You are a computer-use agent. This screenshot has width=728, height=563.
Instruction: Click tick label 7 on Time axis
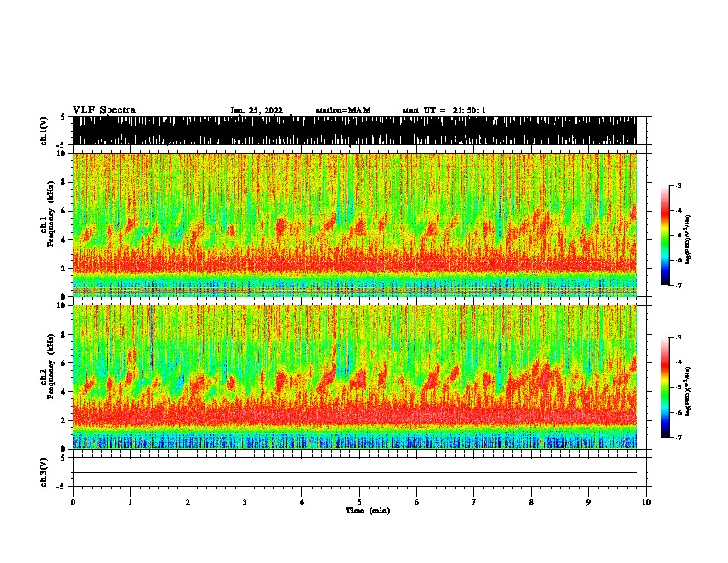[474, 502]
